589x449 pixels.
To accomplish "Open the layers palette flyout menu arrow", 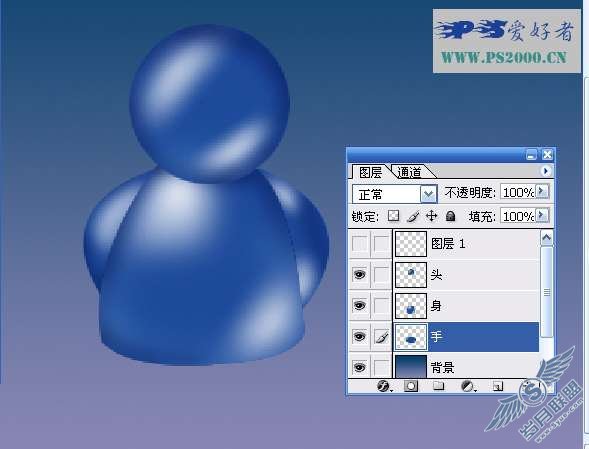I will point(546,171).
